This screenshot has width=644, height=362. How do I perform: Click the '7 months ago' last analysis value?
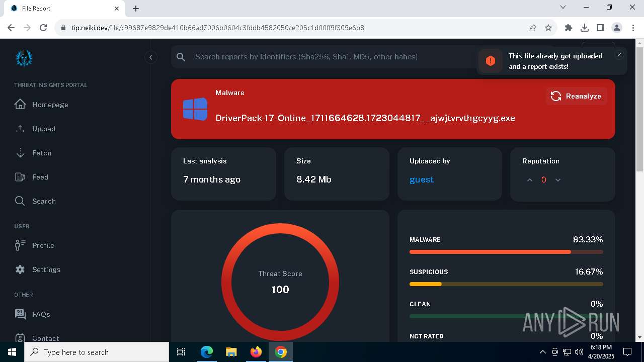(x=212, y=179)
